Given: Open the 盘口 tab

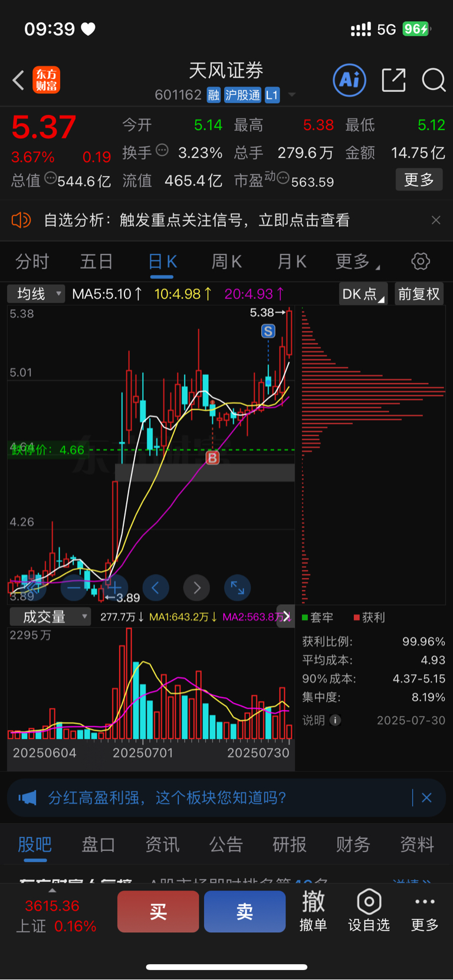Looking at the screenshot, I should point(98,844).
